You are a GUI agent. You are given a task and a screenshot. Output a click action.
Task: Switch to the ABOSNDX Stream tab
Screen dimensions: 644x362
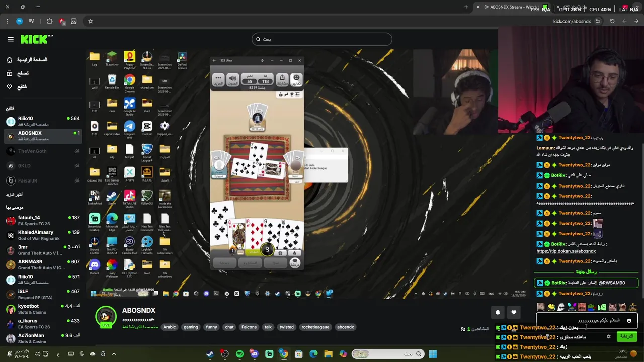pyautogui.click(x=513, y=7)
